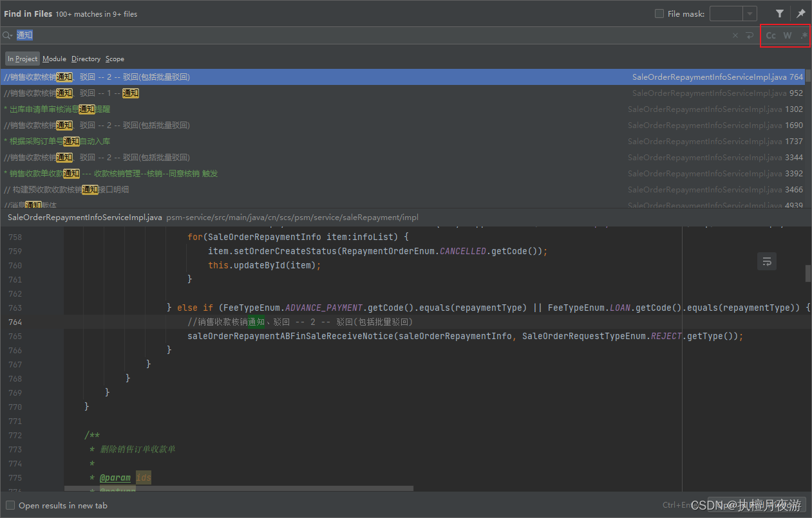This screenshot has width=812, height=518.
Task: Click file name SaleOrderRepaymentInfoServiceImpl.java in preview header
Action: (84, 217)
